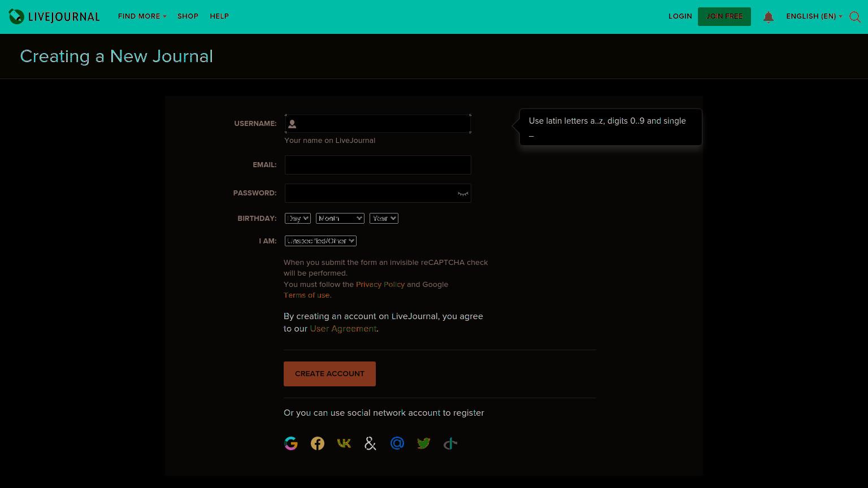Register with the ampersand network icon
868x488 pixels.
coord(371,443)
